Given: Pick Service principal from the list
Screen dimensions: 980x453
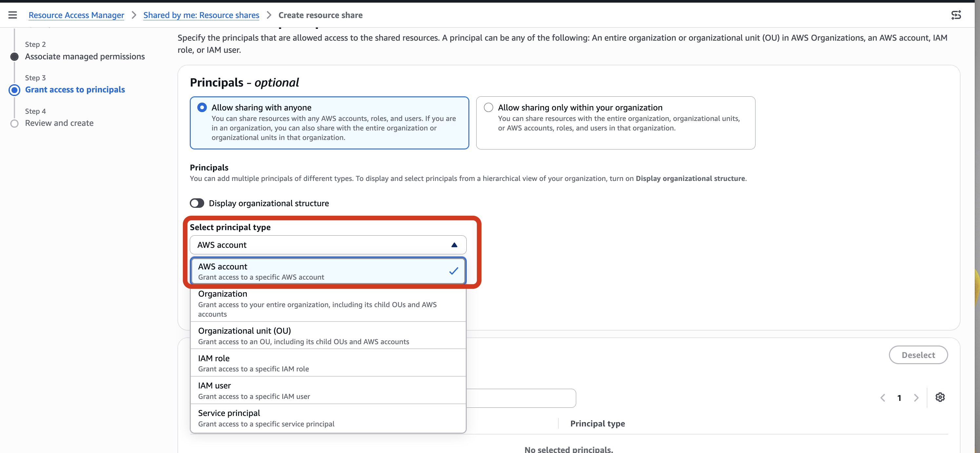Looking at the screenshot, I should [x=328, y=418].
